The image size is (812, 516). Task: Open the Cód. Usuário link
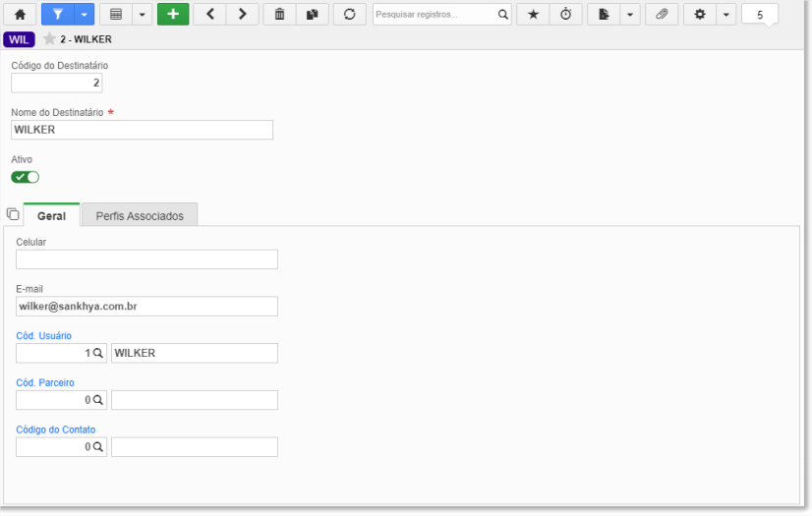(43, 336)
